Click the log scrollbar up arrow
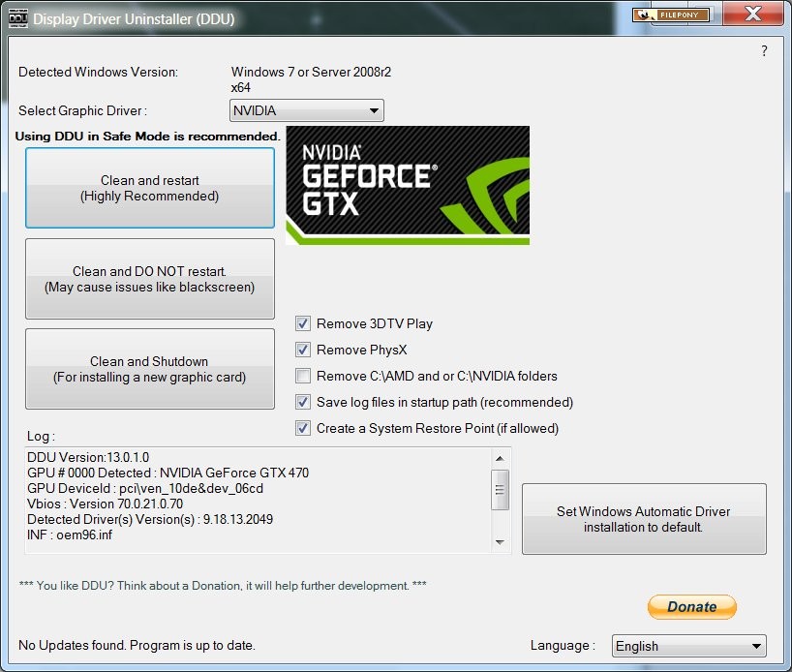This screenshot has height=672, width=792. click(x=500, y=458)
